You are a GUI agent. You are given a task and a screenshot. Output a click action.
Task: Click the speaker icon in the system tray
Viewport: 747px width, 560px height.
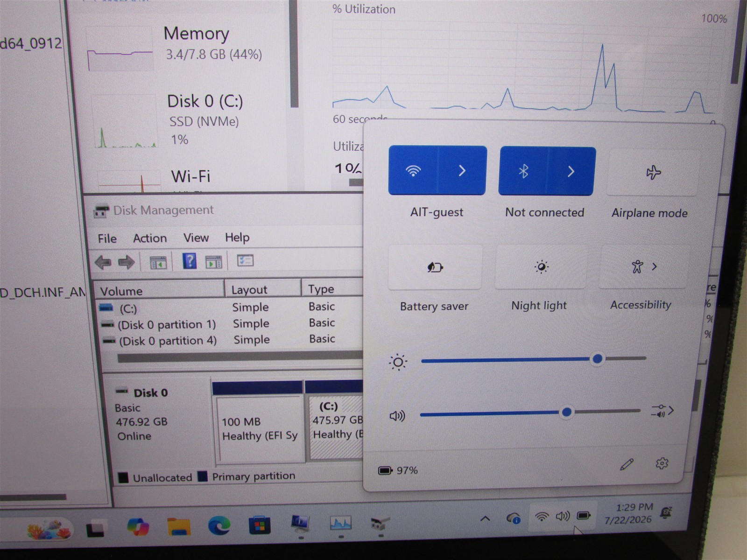pyautogui.click(x=563, y=516)
